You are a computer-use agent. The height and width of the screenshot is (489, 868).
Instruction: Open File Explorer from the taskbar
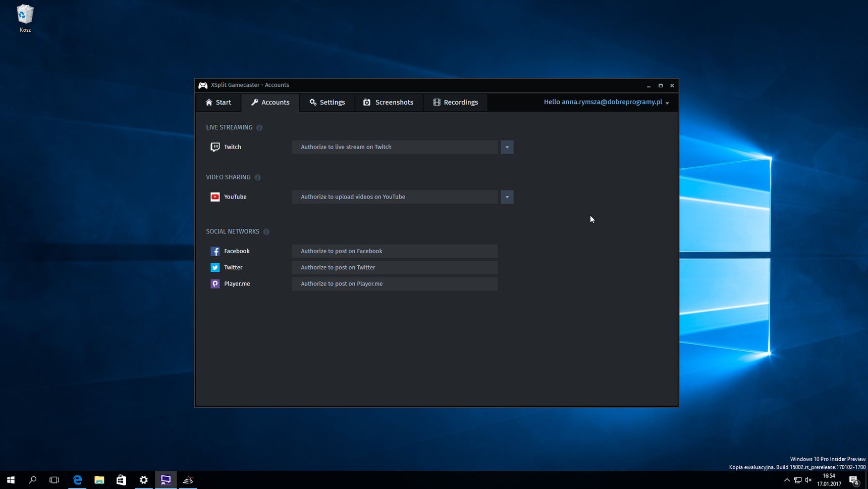[x=99, y=480]
